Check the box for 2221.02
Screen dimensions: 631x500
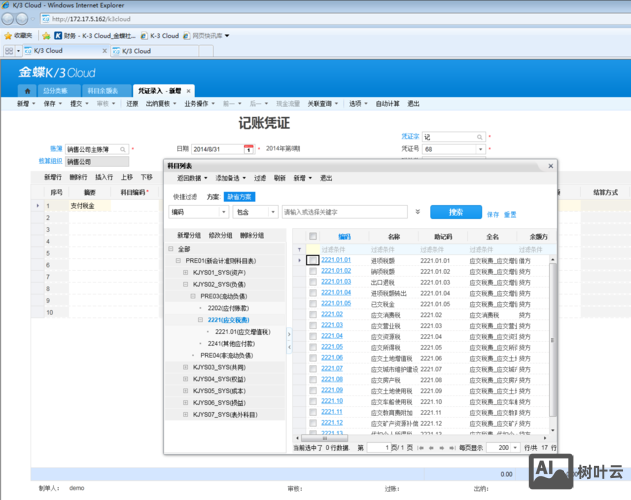click(313, 315)
